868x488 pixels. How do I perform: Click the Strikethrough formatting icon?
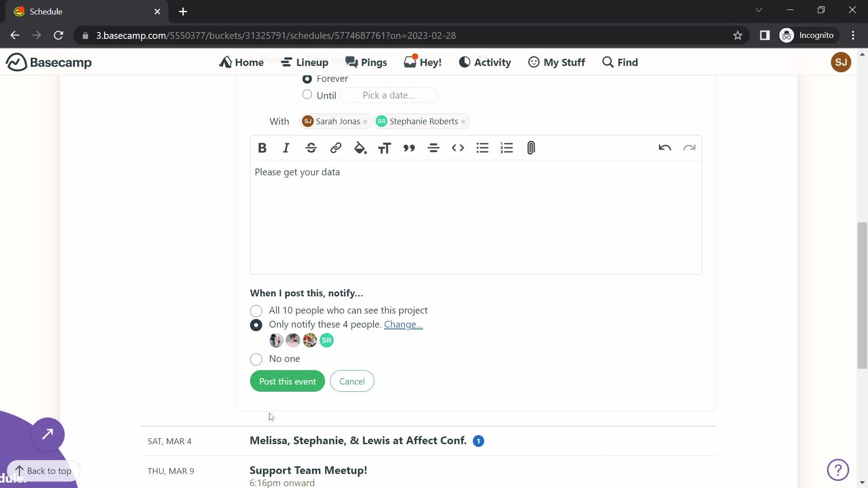click(311, 148)
